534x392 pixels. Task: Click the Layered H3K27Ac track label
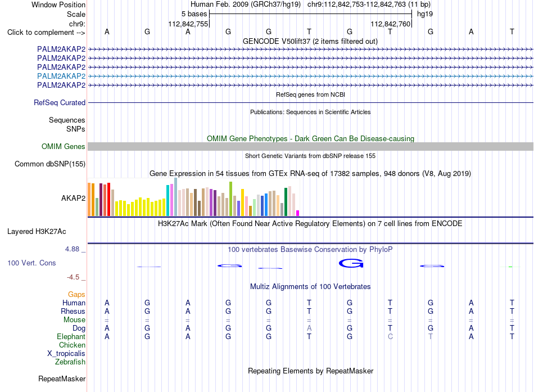click(x=37, y=232)
